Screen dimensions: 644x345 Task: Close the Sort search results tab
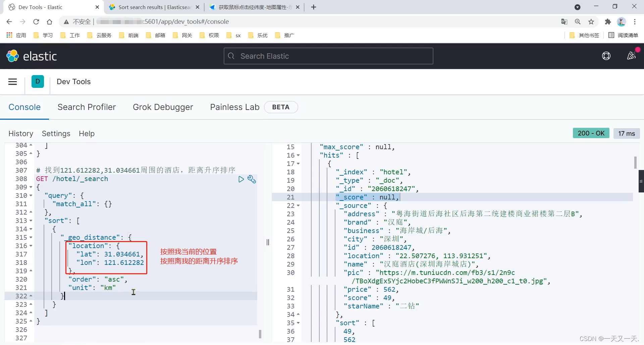[197, 7]
